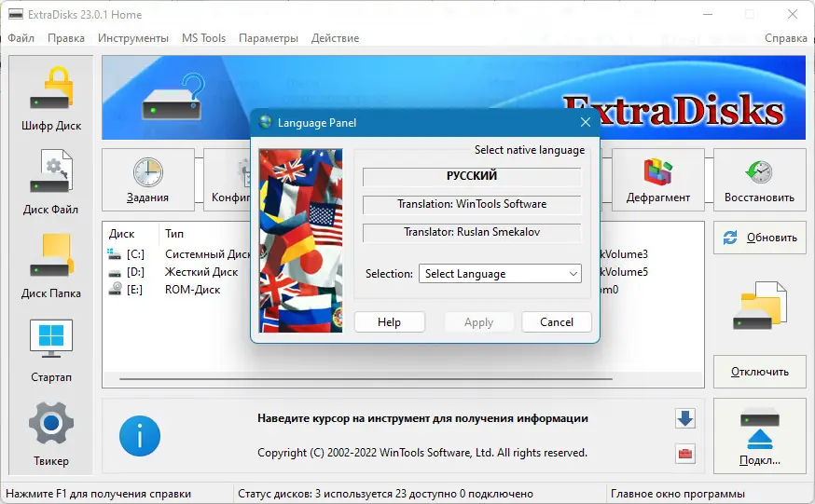Image resolution: width=815 pixels, height=504 pixels.
Task: Open the Стартап tool
Action: pyautogui.click(x=51, y=350)
